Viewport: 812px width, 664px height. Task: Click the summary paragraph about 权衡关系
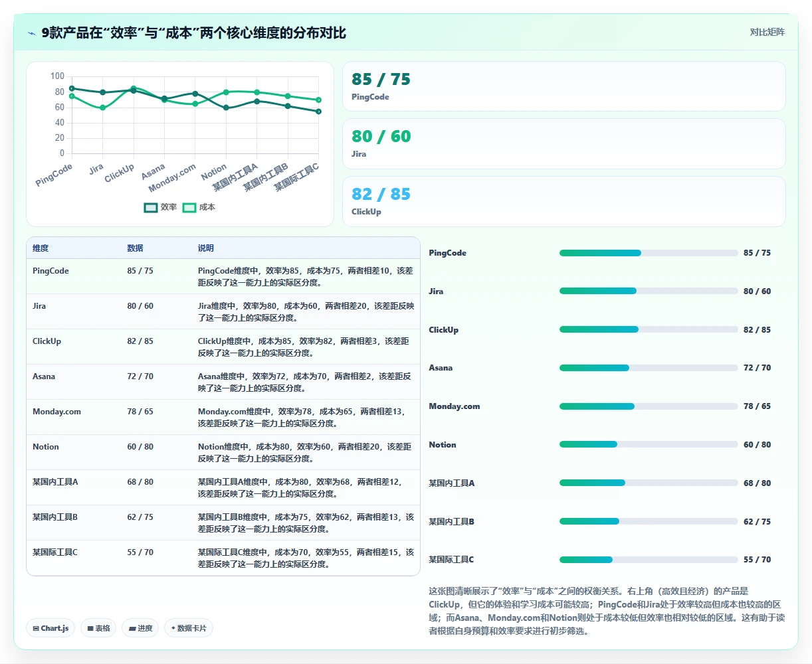point(607,611)
